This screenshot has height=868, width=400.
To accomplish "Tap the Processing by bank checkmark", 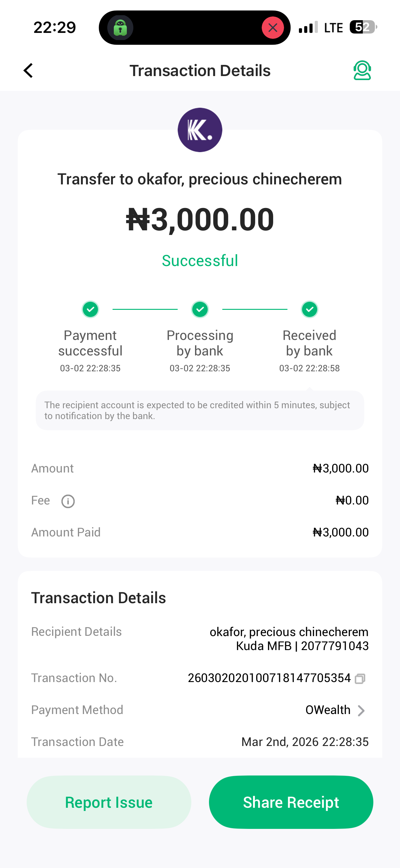I will point(200,309).
